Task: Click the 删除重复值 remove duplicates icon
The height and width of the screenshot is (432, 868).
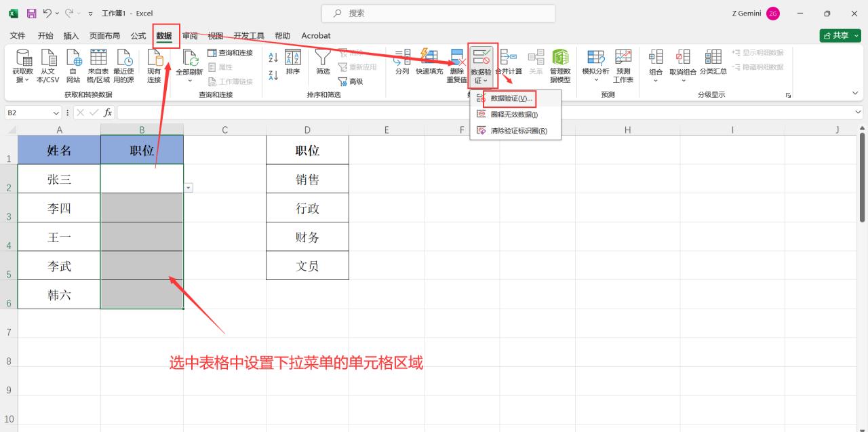Action: click(456, 66)
